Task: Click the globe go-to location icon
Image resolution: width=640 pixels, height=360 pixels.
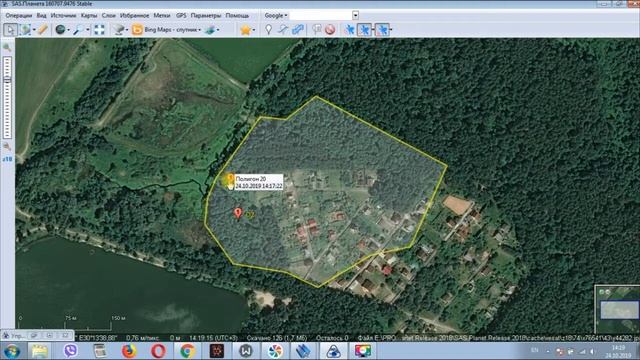Action: pyautogui.click(x=60, y=29)
